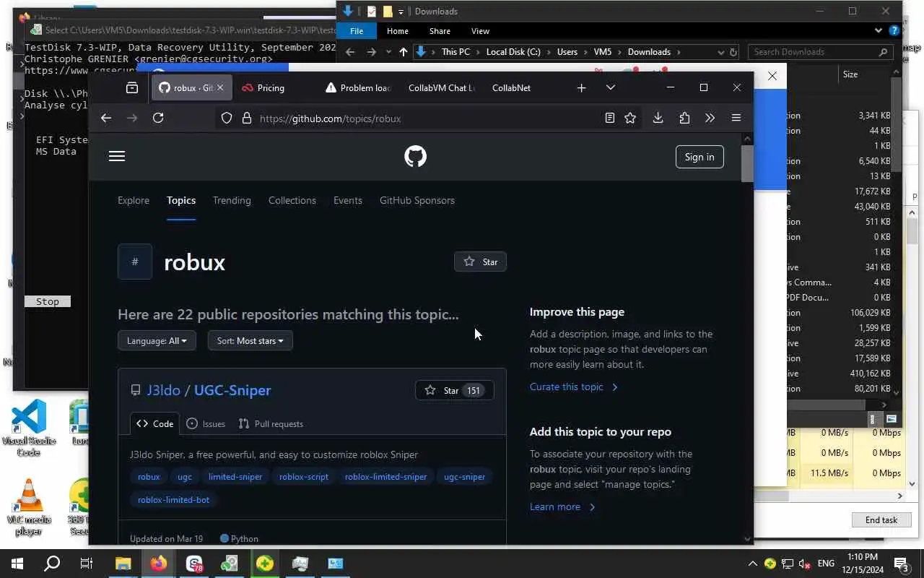Click Search Downloads field

pyautogui.click(x=820, y=52)
